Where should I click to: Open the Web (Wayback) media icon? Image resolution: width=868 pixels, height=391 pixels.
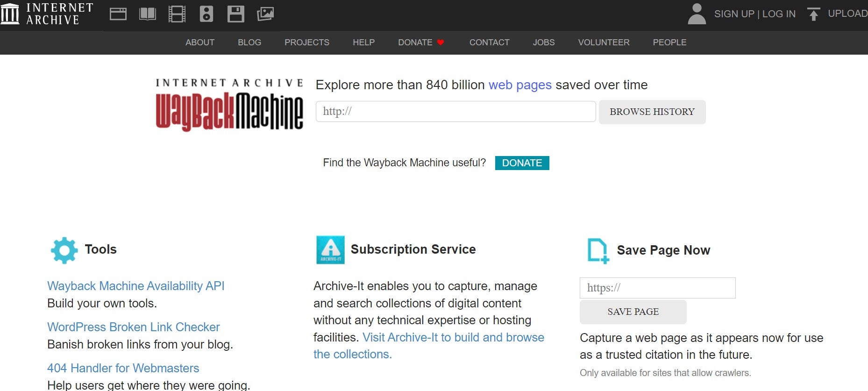tap(118, 14)
